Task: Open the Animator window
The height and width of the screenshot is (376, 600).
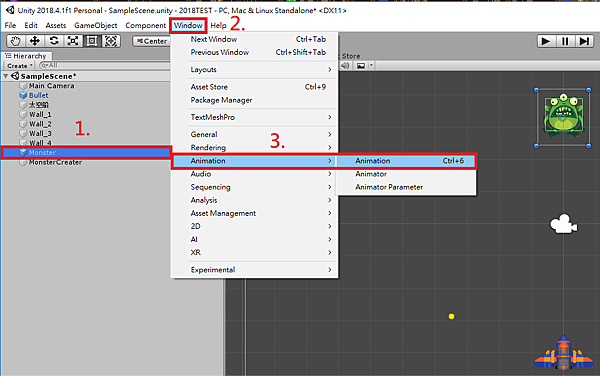Action: [x=406, y=174]
